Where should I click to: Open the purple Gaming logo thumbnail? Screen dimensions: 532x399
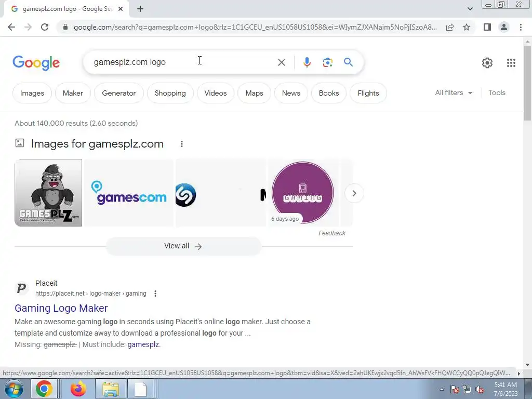tap(303, 192)
